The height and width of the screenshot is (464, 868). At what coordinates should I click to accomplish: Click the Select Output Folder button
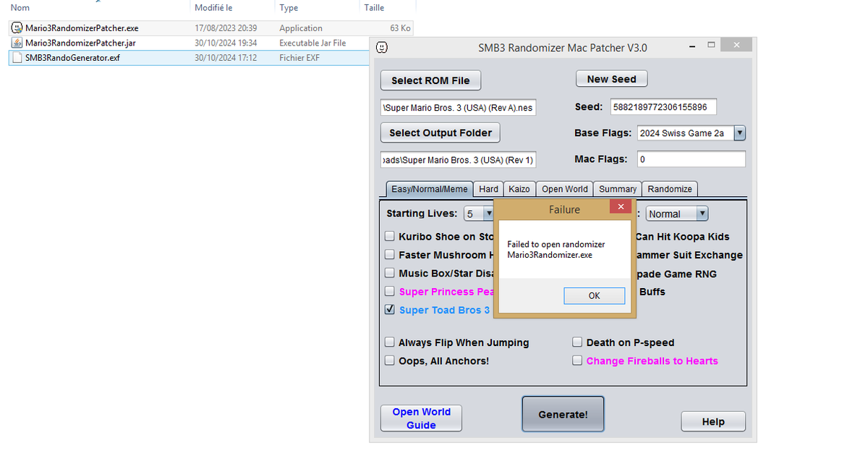point(441,132)
